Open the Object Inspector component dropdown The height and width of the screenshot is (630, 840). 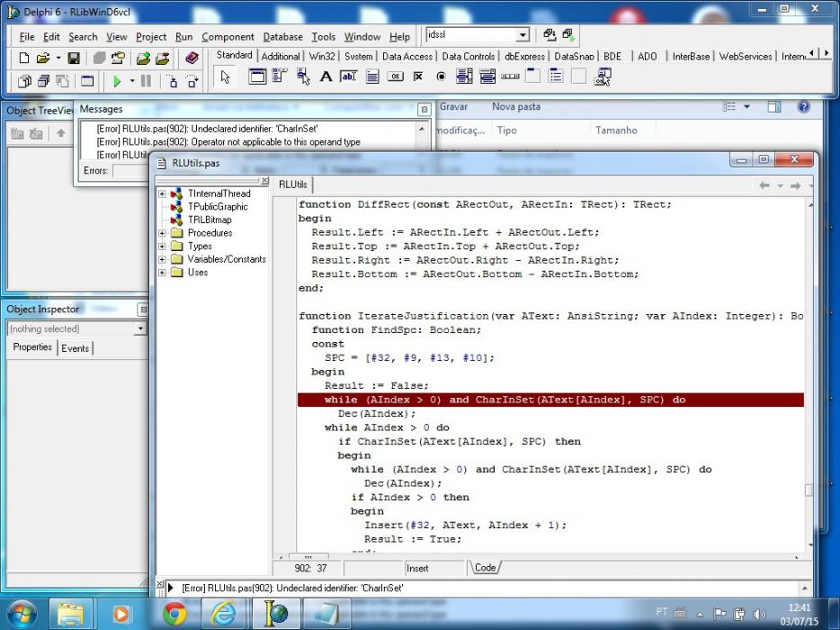tap(140, 328)
